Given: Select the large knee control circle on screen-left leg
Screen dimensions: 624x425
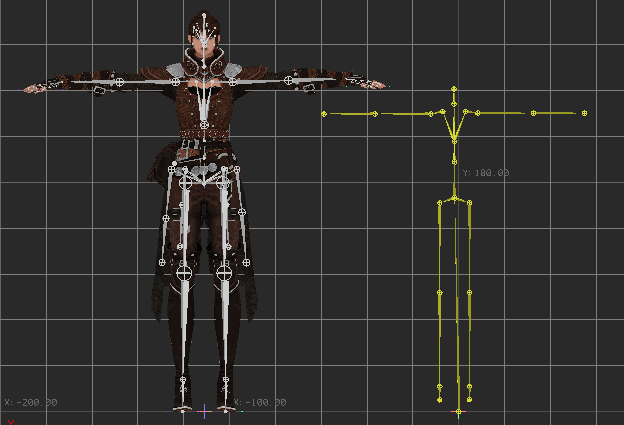Looking at the screenshot, I should [184, 271].
